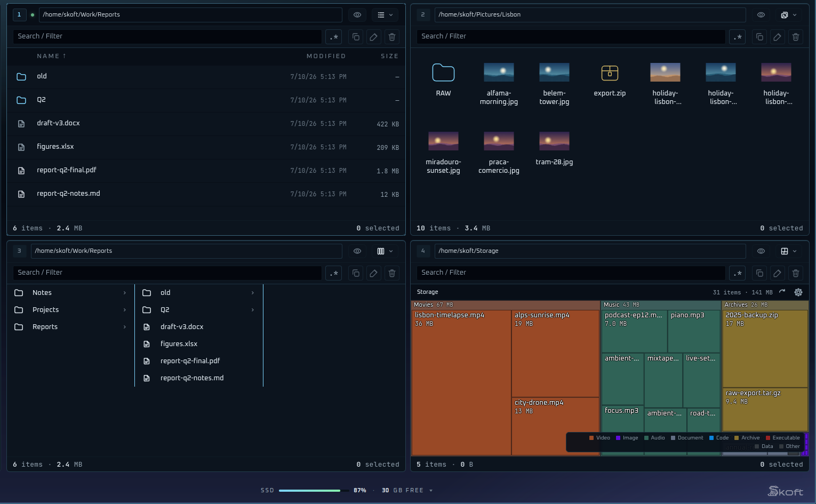Open the RAW folder icon in Lisbon
The image size is (816, 504).
(x=443, y=73)
